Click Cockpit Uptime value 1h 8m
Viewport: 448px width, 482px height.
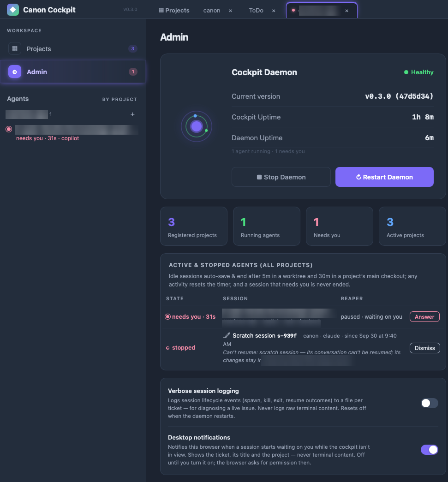423,117
